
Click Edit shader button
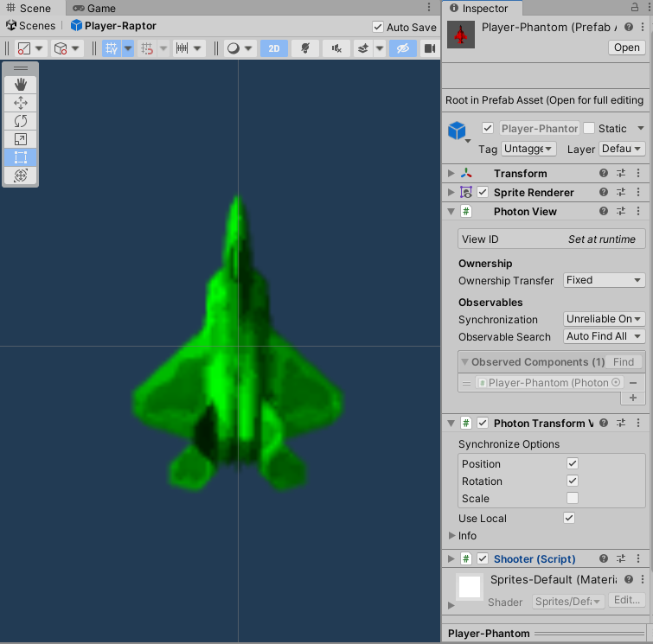click(x=627, y=600)
